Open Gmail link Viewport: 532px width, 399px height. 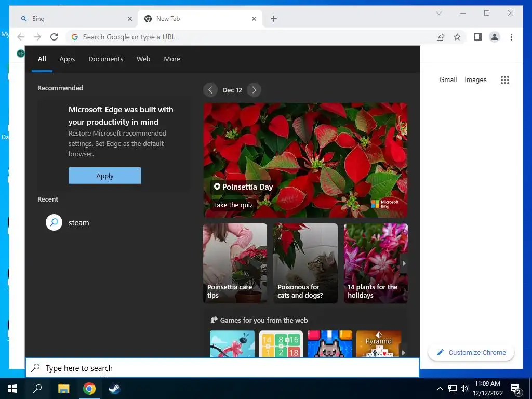[448, 79]
